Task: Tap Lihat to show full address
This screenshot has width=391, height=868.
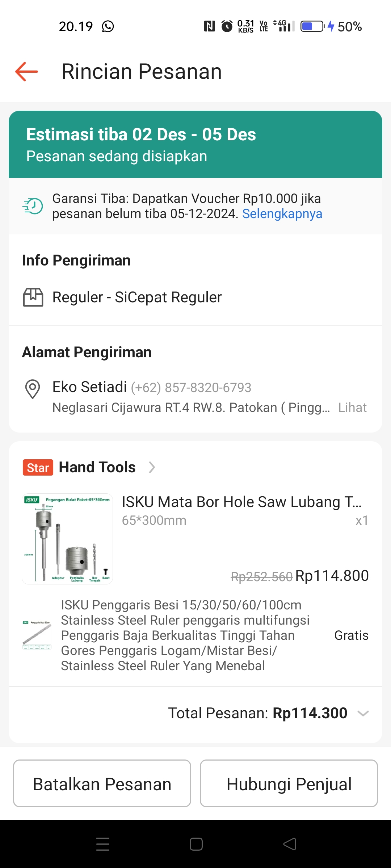Action: point(352,408)
